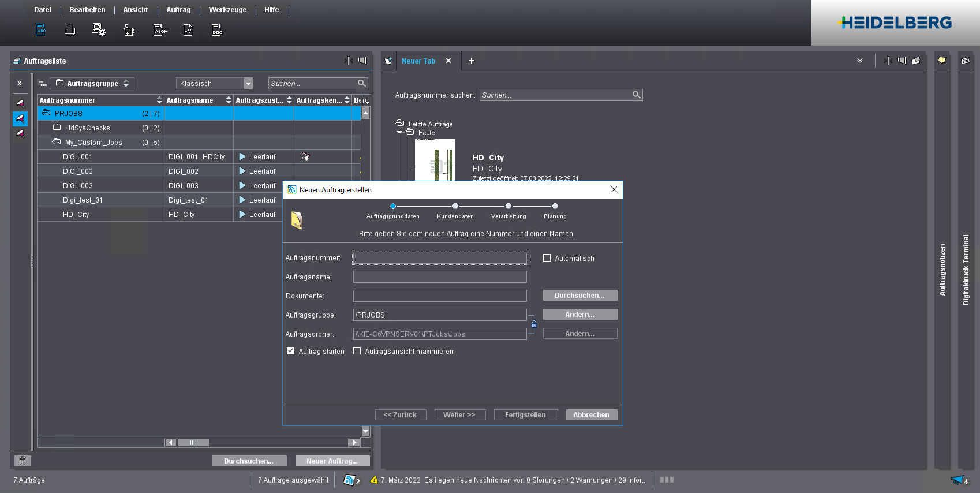Open the Ansicht menu
Viewport: 980px width, 493px height.
point(136,10)
